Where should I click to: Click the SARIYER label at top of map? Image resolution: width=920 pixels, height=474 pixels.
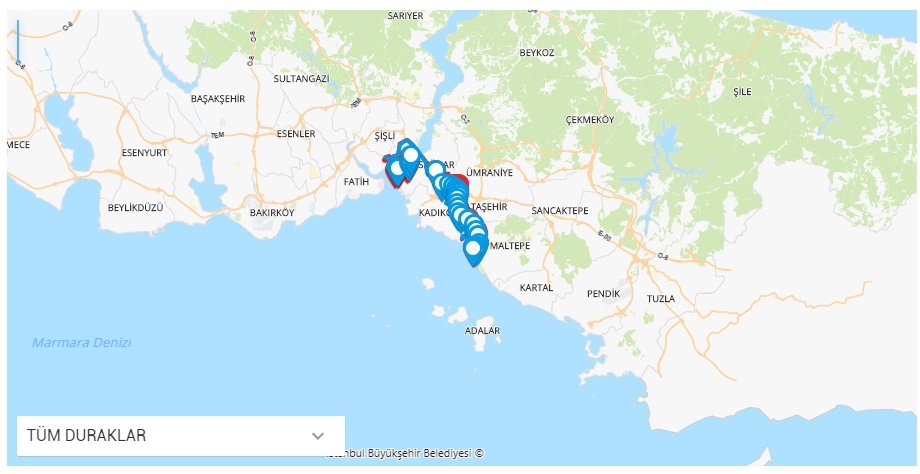(x=405, y=16)
